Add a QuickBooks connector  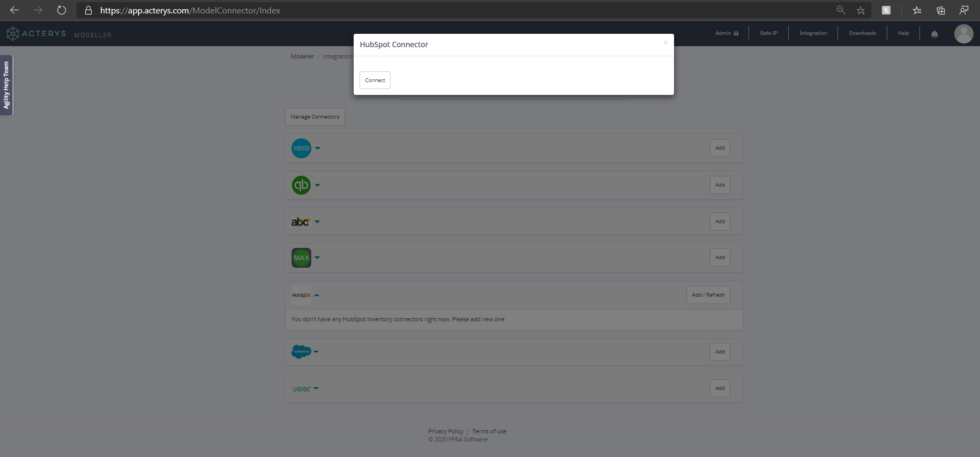[x=720, y=185]
